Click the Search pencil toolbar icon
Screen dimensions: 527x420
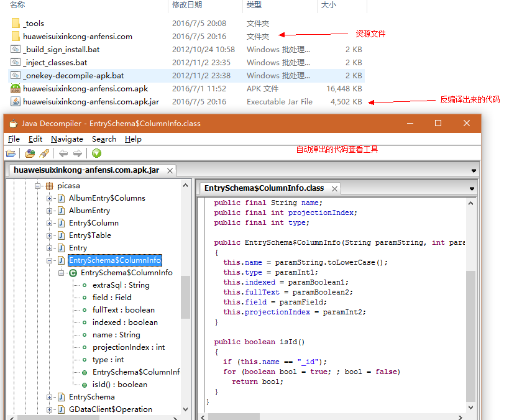pyautogui.click(x=44, y=153)
